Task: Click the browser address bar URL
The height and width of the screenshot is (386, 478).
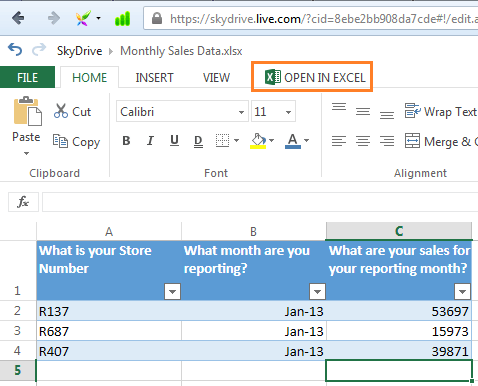Action: 323,19
